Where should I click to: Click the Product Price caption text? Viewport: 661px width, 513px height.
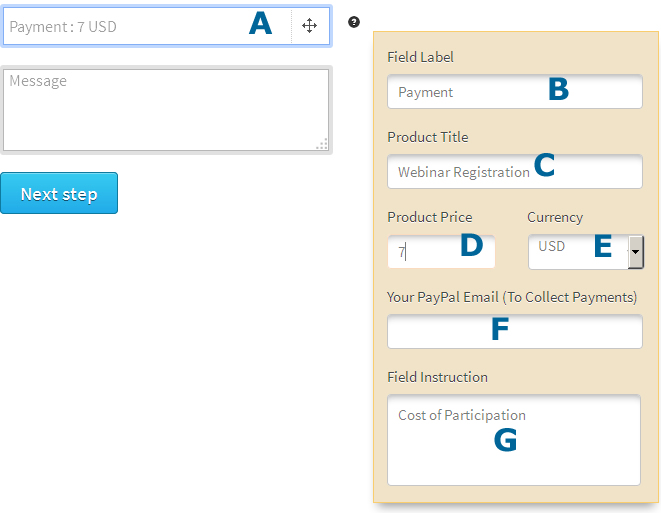pyautogui.click(x=430, y=217)
